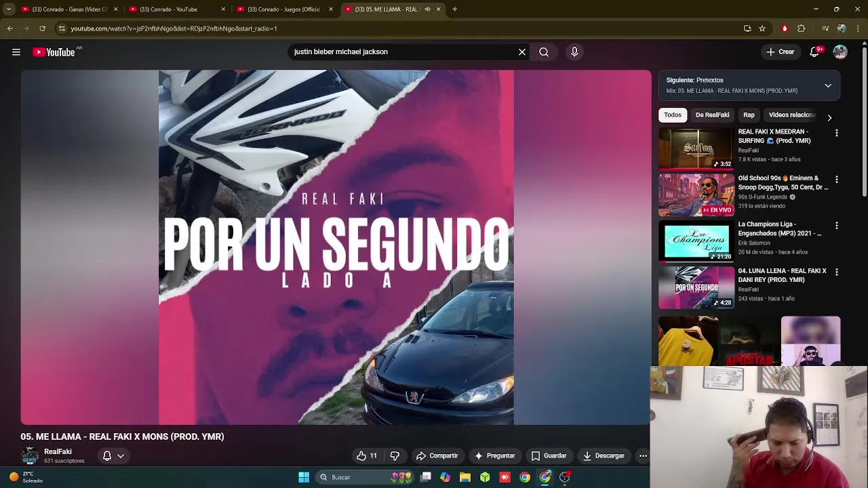Viewport: 868px width, 488px height.
Task: Click the address bar URL
Action: pyautogui.click(x=174, y=28)
